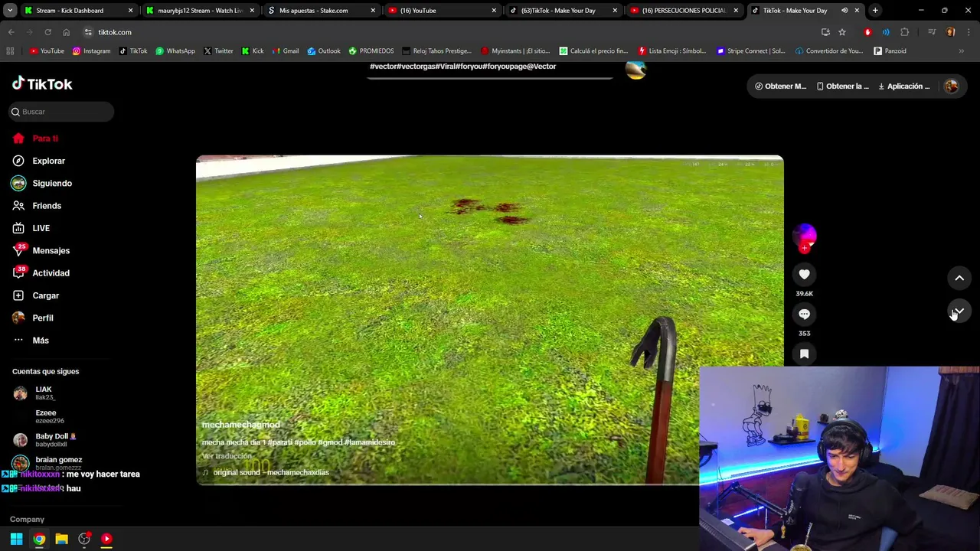
Task: Open the Panzoid bookmark
Action: click(x=890, y=51)
